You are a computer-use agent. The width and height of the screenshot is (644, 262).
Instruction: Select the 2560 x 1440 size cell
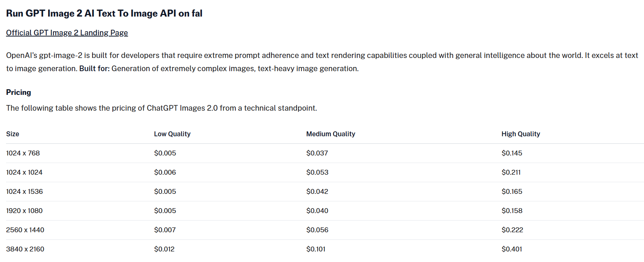click(25, 230)
